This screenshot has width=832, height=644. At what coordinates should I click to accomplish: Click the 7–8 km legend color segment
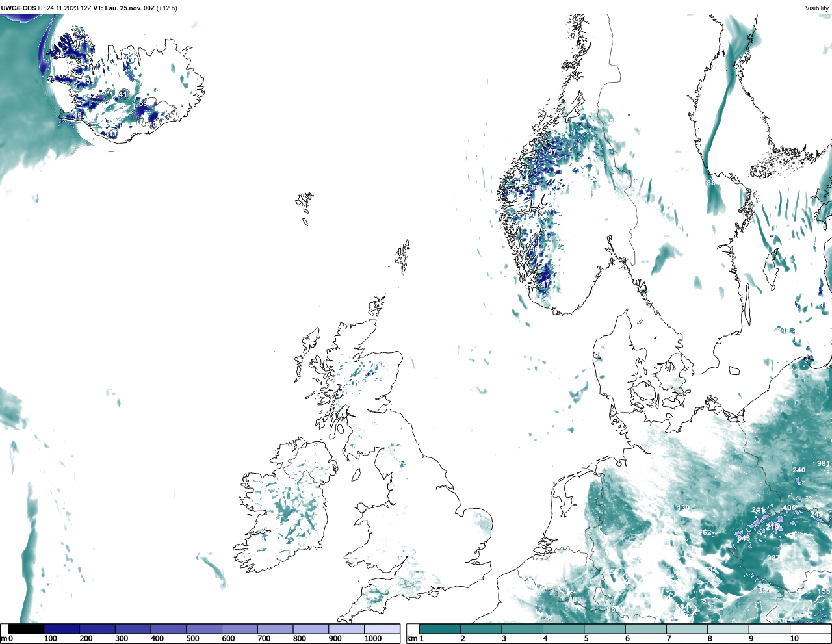tap(687, 628)
